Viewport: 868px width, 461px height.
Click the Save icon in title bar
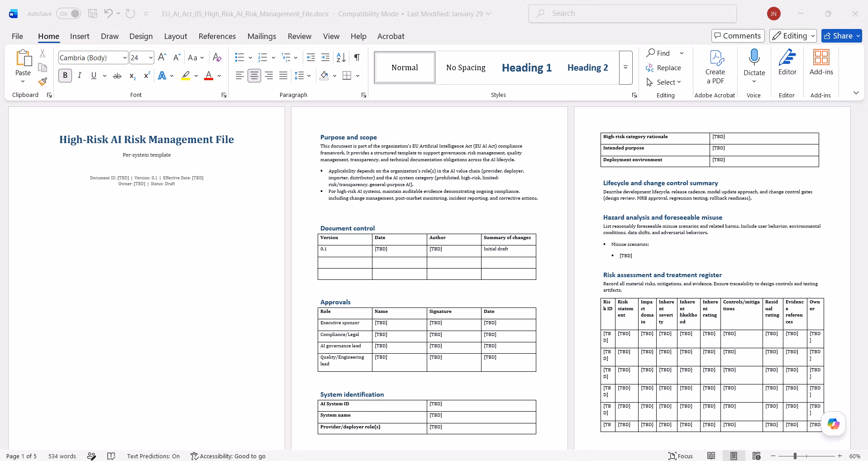point(93,14)
